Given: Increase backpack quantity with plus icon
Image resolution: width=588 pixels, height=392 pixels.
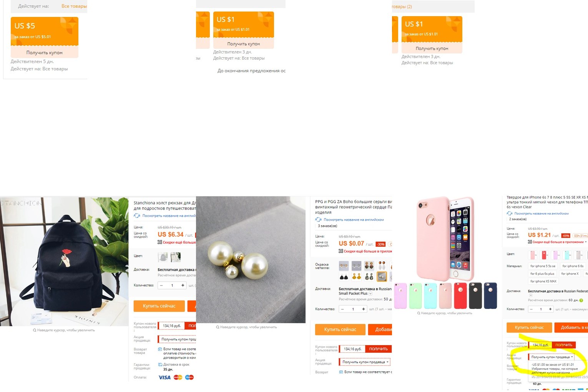Looking at the screenshot, I should click(183, 285).
